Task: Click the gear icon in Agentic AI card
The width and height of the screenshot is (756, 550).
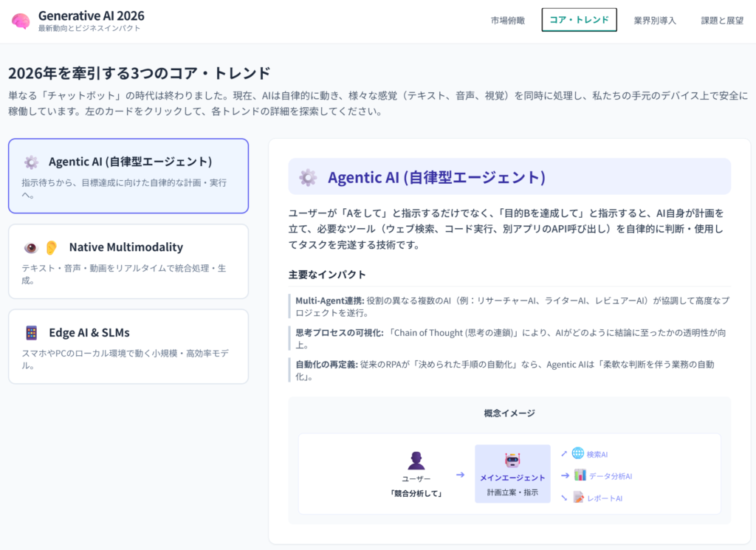Action: point(31,162)
